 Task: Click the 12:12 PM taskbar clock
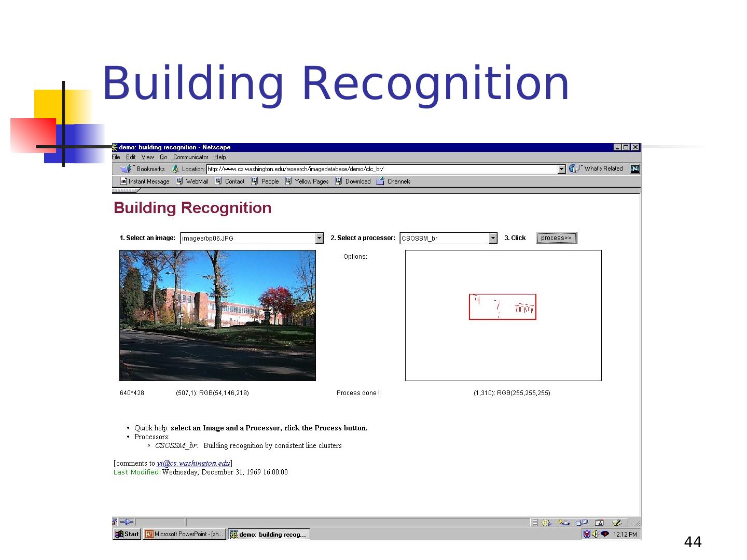click(x=625, y=534)
